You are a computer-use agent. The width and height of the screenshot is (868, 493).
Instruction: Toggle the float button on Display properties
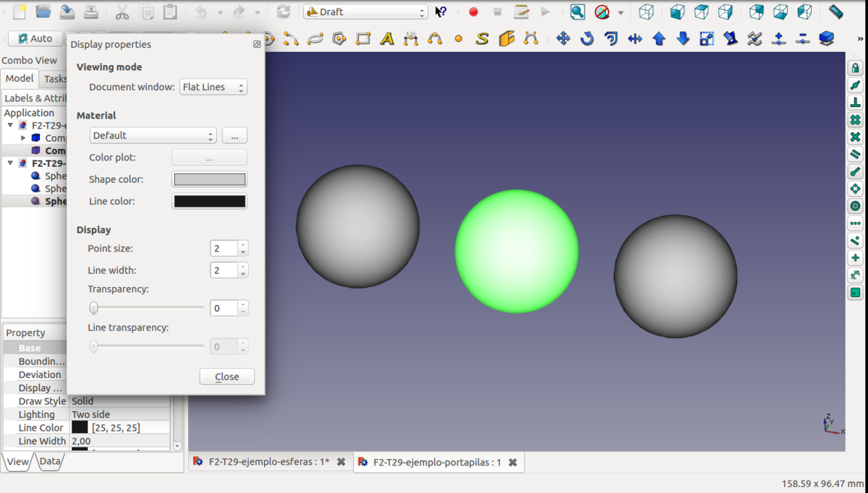257,44
